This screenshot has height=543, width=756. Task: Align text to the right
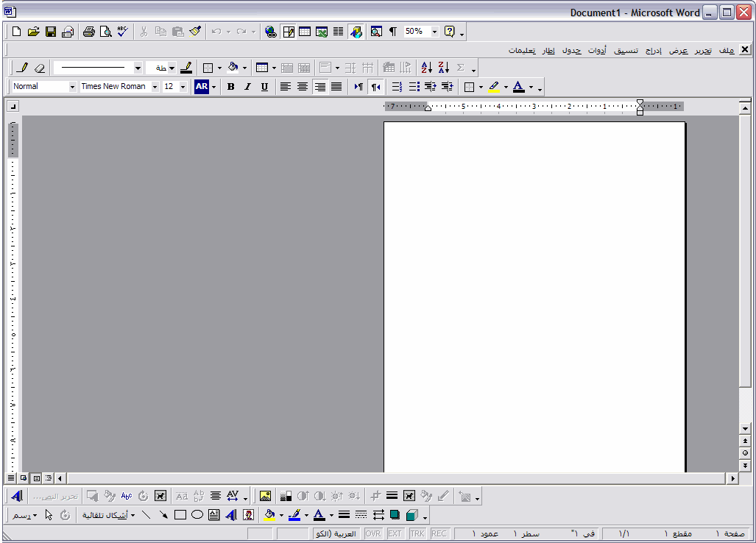(x=319, y=87)
